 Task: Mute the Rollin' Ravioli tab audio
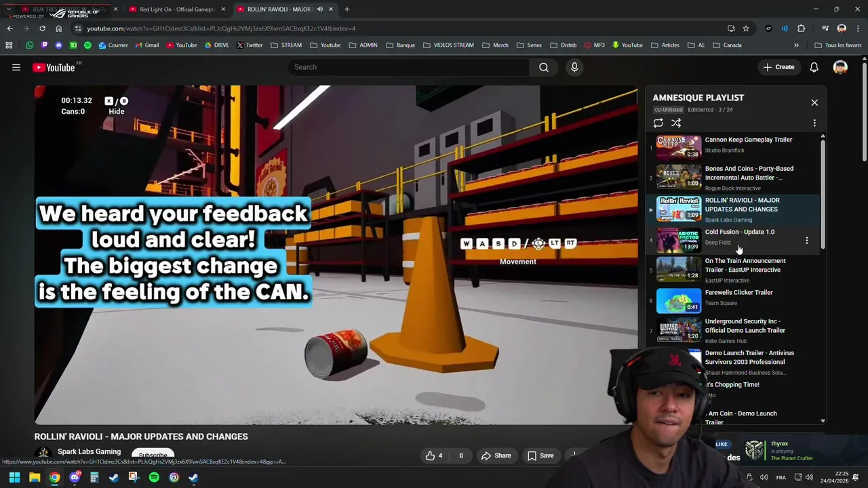click(x=319, y=9)
